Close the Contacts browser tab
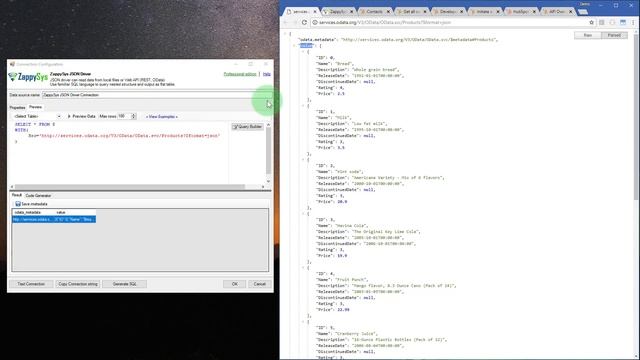Screen dimensions: 640x360 tap(388, 12)
